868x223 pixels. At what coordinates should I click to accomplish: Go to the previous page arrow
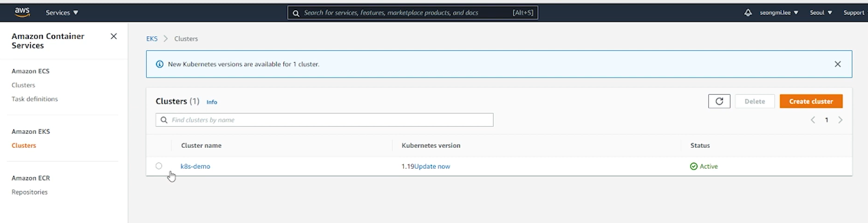[813, 120]
